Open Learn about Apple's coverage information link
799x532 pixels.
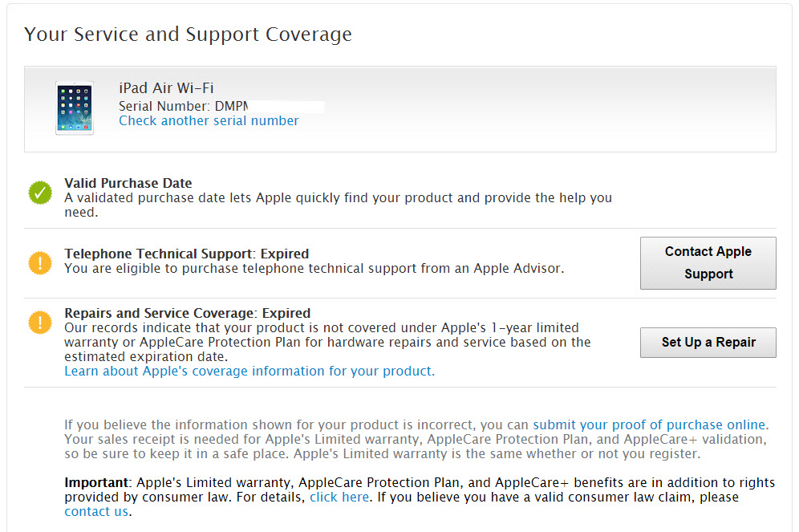pyautogui.click(x=249, y=372)
